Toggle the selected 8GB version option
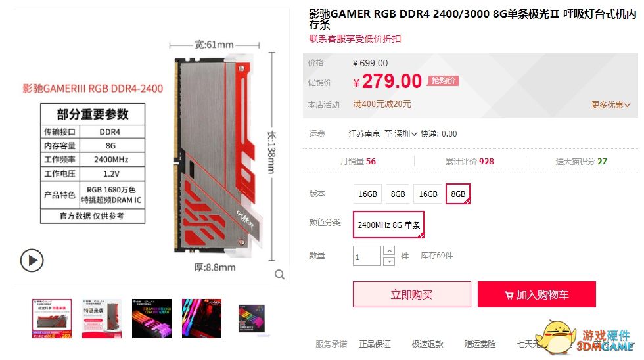The height and width of the screenshot is (360, 644). tap(458, 194)
